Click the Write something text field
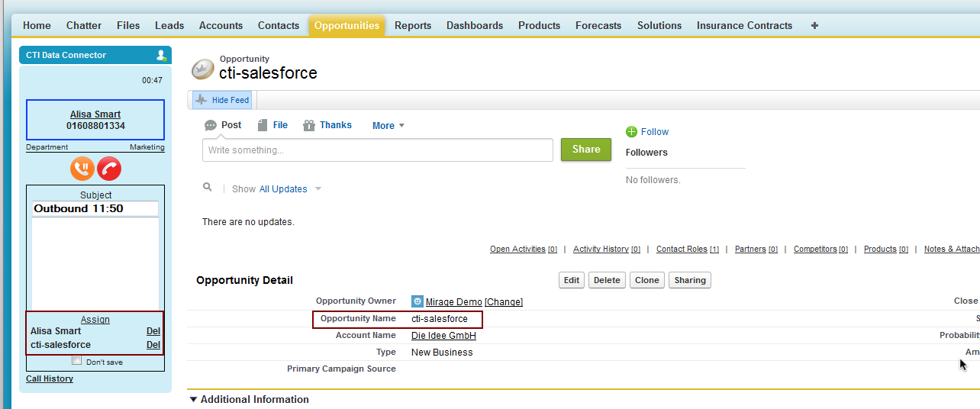Screen dimensions: 980x409 378,150
